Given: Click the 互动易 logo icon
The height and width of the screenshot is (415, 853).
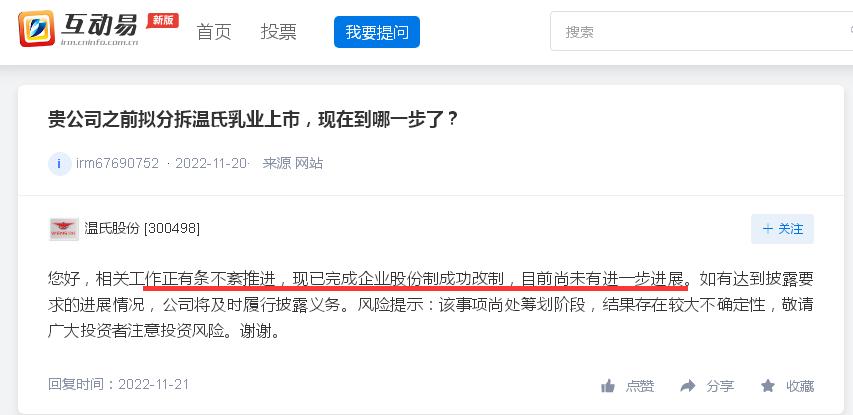Looking at the screenshot, I should click(x=36, y=28).
